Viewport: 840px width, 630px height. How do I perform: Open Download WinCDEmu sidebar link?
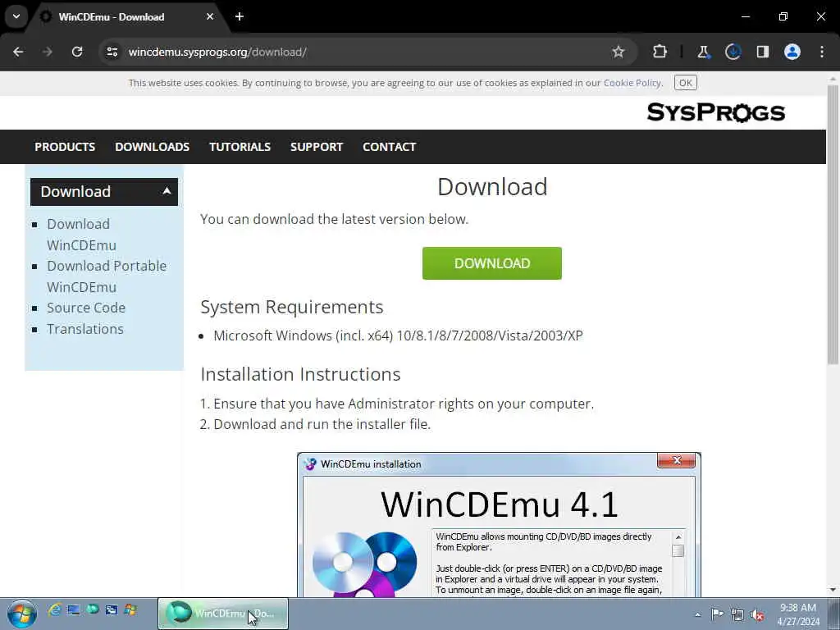(81, 235)
